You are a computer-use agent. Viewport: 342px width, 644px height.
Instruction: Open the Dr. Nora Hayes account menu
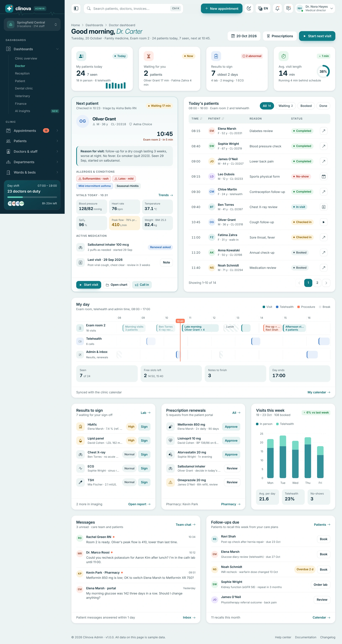315,9
